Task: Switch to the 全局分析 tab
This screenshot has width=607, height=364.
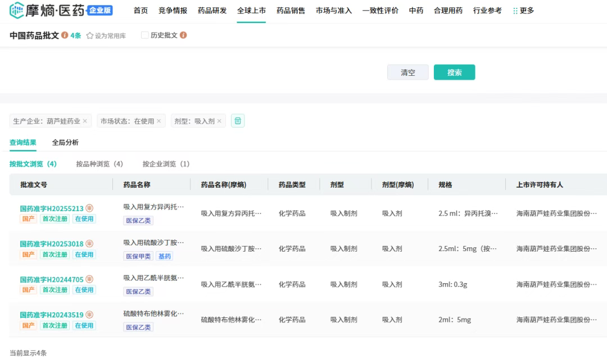Action: click(x=65, y=143)
